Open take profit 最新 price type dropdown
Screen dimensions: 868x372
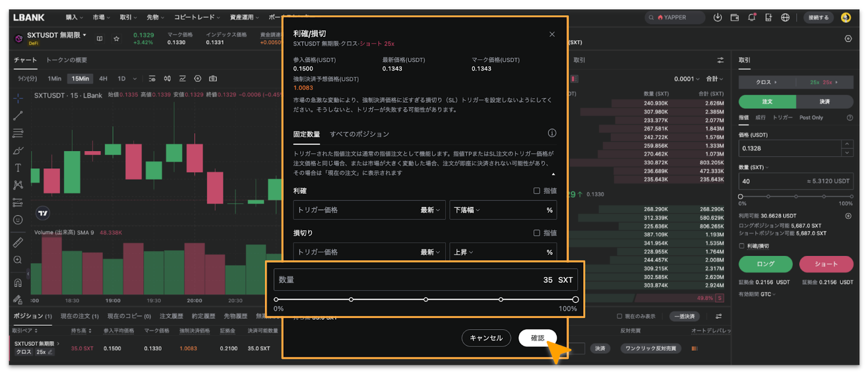[x=430, y=210]
